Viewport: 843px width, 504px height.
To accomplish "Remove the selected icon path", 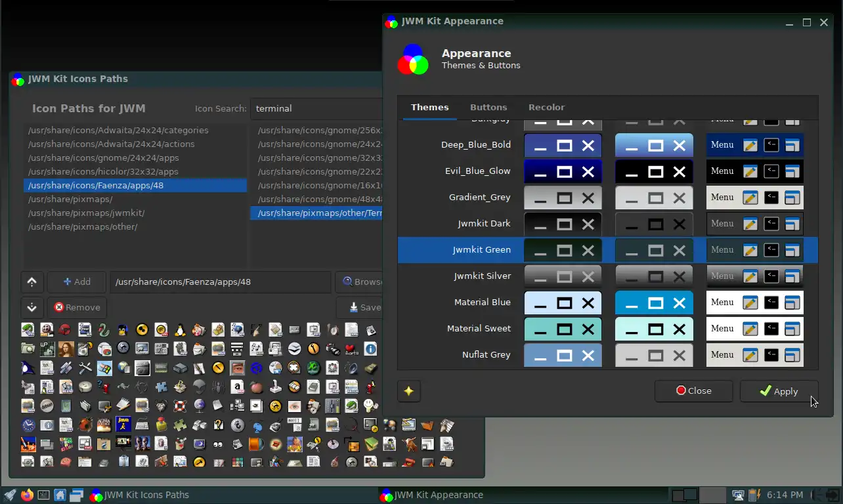I will tap(77, 307).
